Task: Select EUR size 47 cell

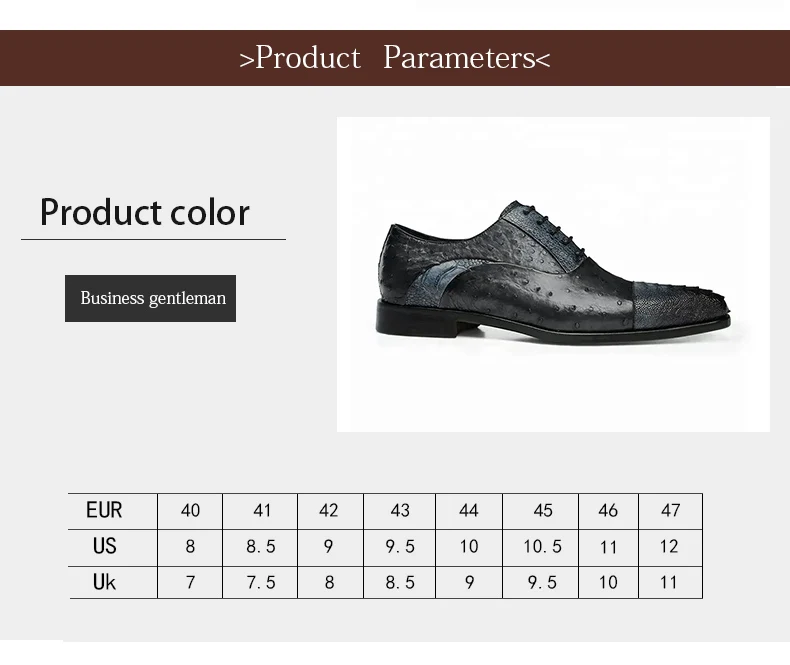Action: coord(670,511)
